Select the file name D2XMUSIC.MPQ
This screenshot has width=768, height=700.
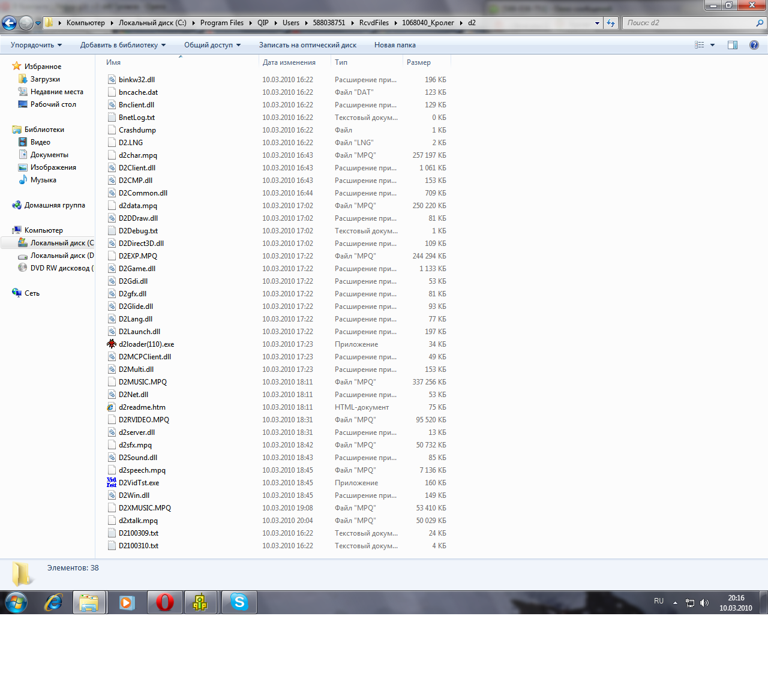pyautogui.click(x=145, y=508)
